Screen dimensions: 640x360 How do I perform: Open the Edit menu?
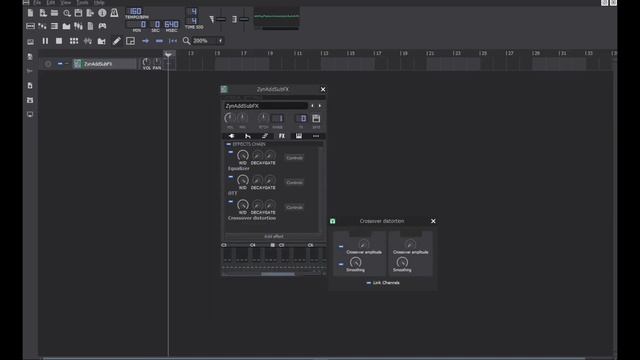[50, 2]
